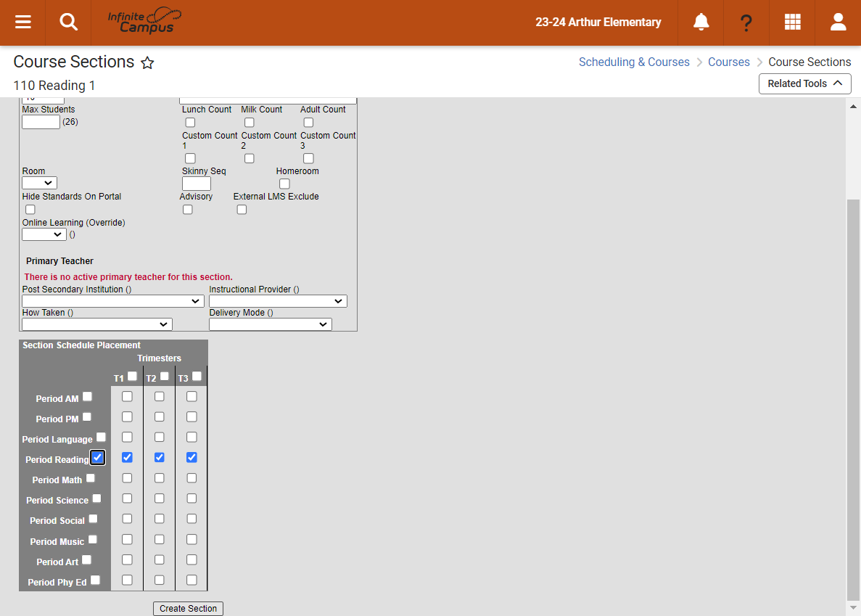Open the hamburger main menu
The width and height of the screenshot is (861, 616).
point(22,22)
